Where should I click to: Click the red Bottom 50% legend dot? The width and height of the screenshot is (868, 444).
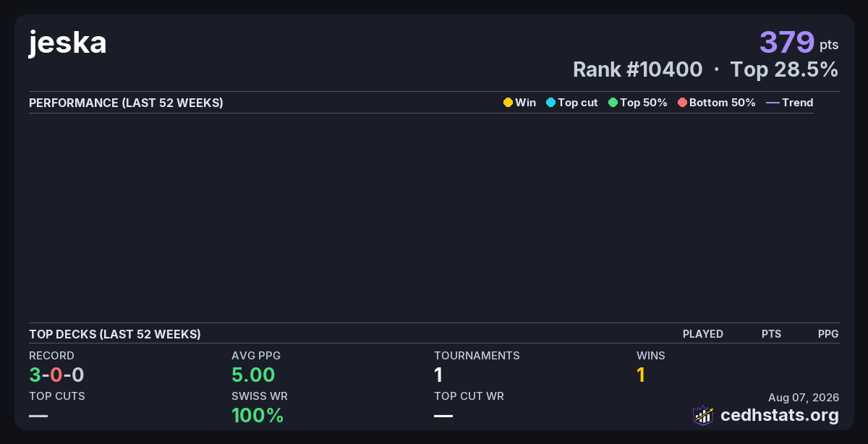[x=682, y=103]
